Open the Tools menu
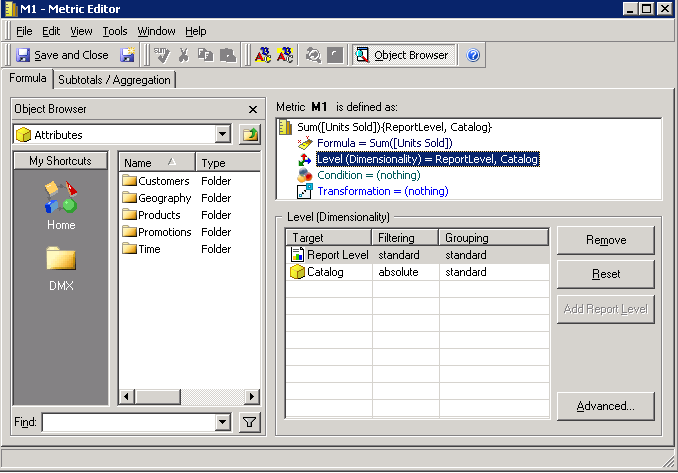The image size is (678, 473). (x=115, y=31)
